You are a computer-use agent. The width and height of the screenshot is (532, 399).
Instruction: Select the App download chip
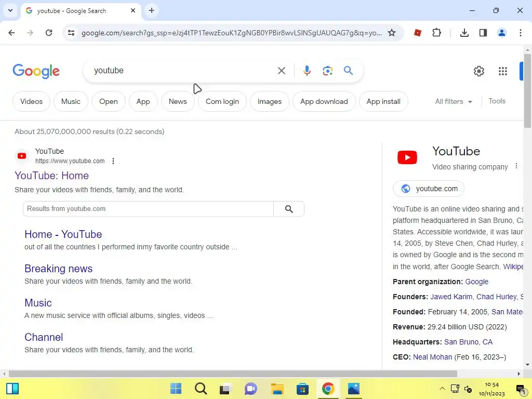(324, 101)
